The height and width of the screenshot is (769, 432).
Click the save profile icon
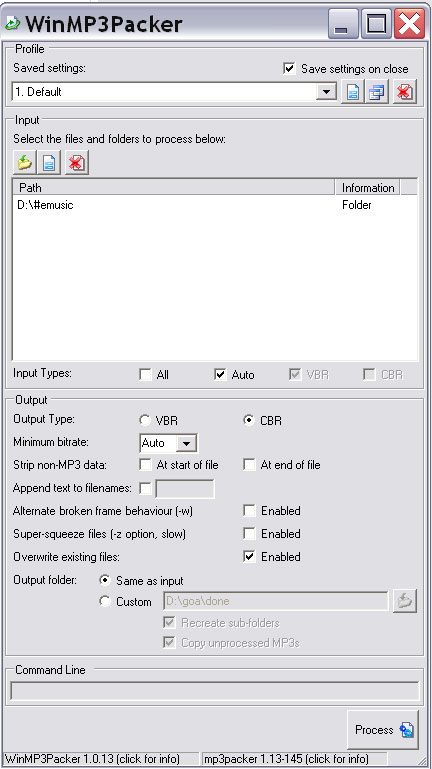click(x=353, y=92)
